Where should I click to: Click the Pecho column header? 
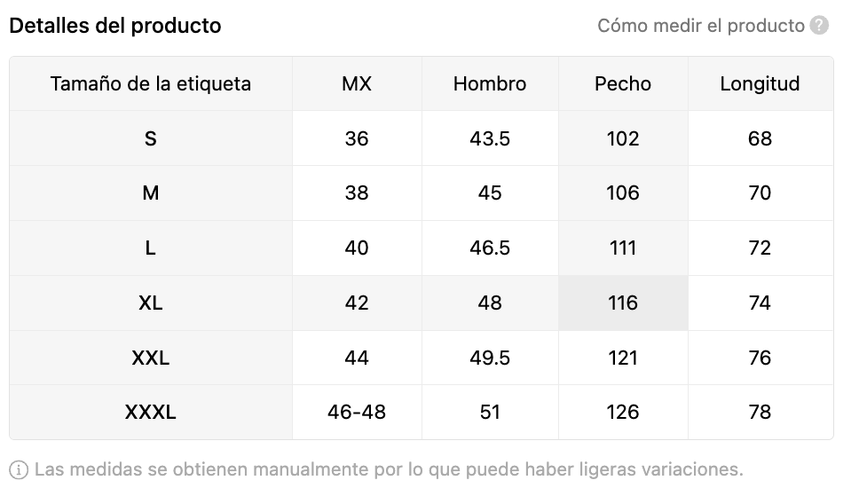click(623, 83)
